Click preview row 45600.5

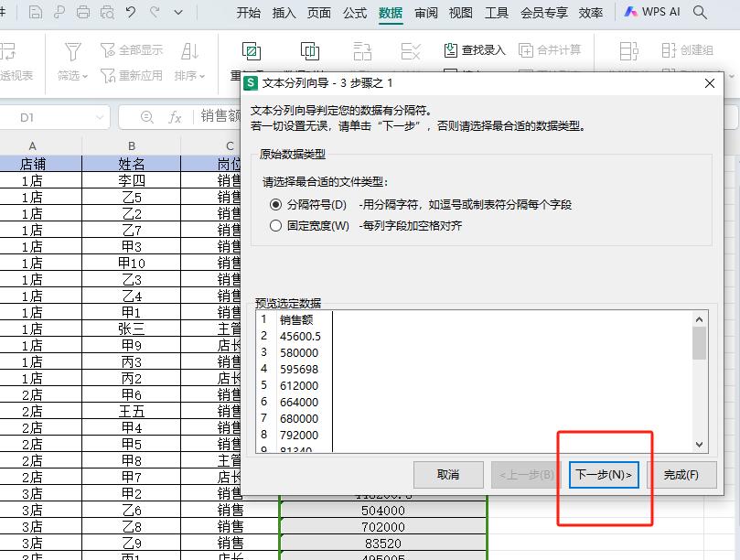[x=300, y=336]
